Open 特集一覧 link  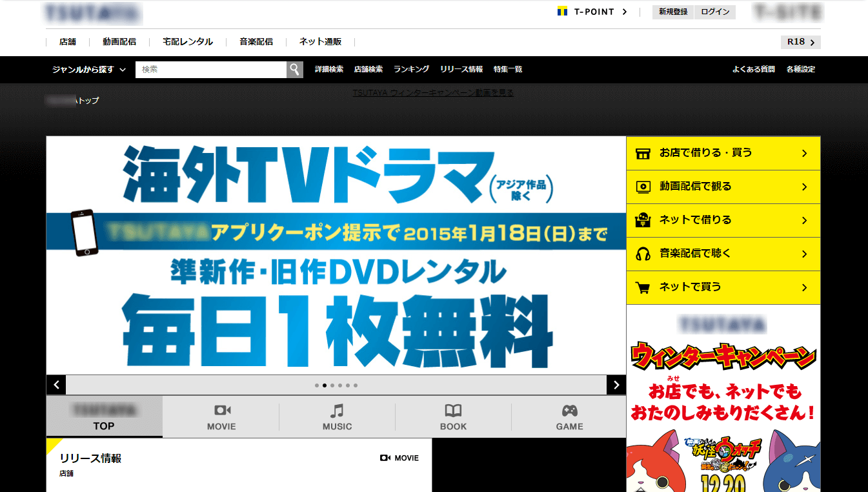tap(508, 69)
